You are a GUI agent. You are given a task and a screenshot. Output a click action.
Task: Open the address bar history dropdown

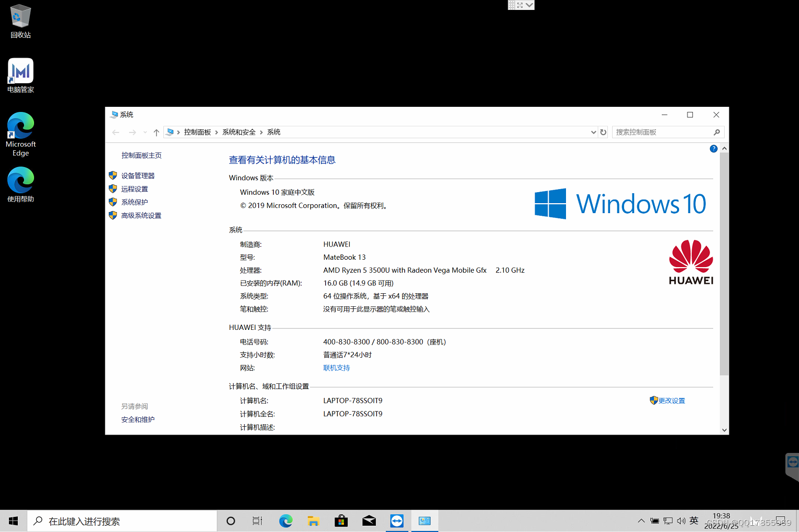[593, 132]
